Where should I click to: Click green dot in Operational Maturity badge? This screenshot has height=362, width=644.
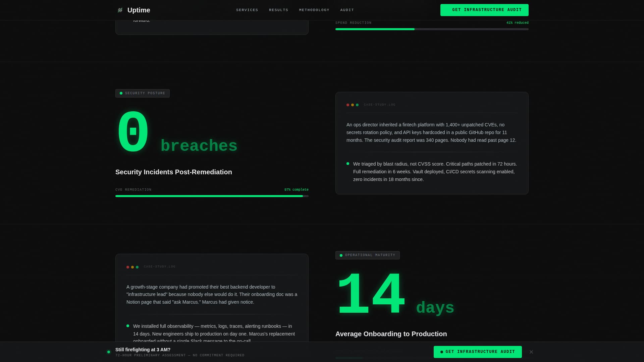[x=341, y=255]
